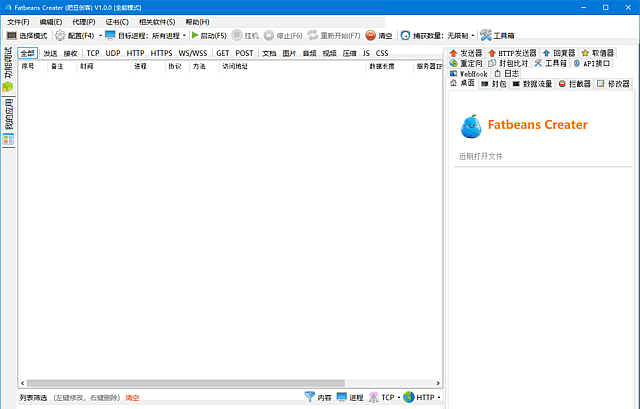Filter by 文档 type
Image resolution: width=640 pixels, height=409 pixels.
269,53
